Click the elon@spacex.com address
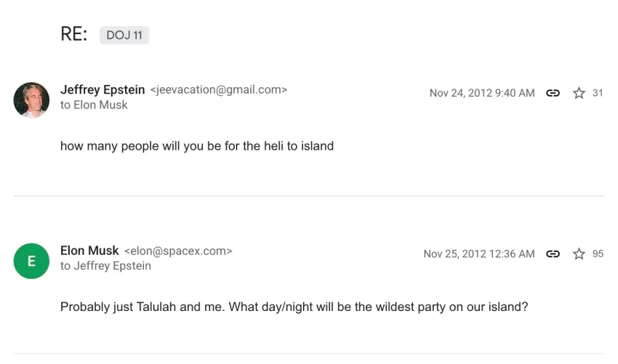Viewport: 618px width, 364px height. 178,251
